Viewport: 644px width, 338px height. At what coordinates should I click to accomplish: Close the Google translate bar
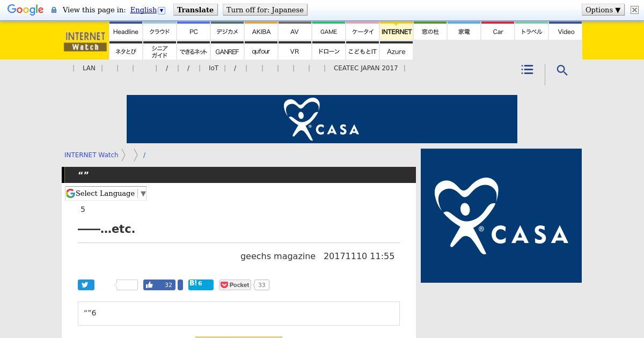tap(634, 10)
